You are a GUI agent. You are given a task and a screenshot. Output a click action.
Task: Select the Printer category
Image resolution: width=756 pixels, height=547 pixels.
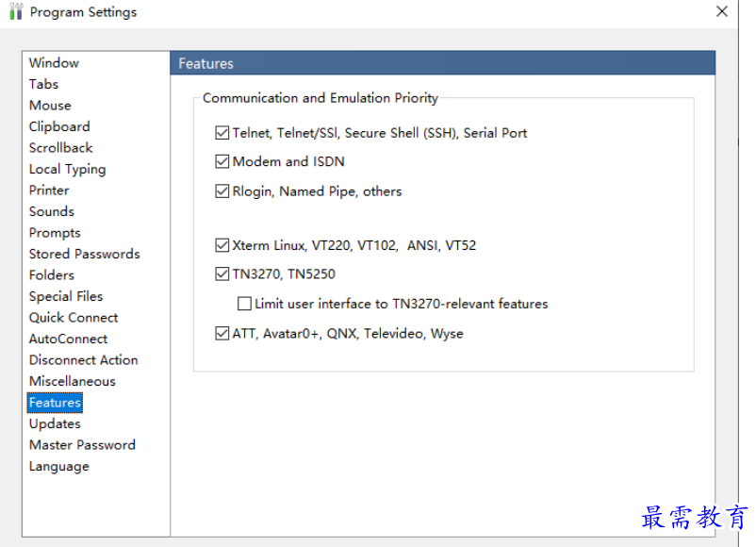click(49, 191)
